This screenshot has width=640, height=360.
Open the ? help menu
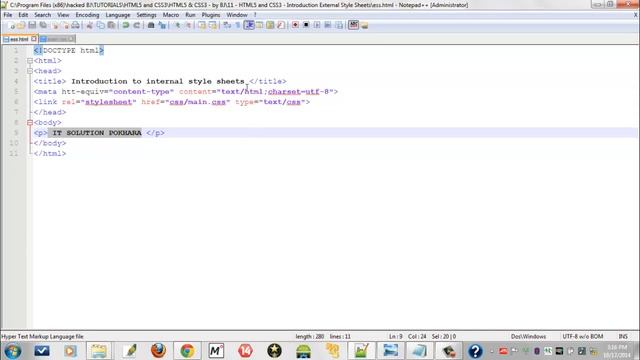pos(255,15)
